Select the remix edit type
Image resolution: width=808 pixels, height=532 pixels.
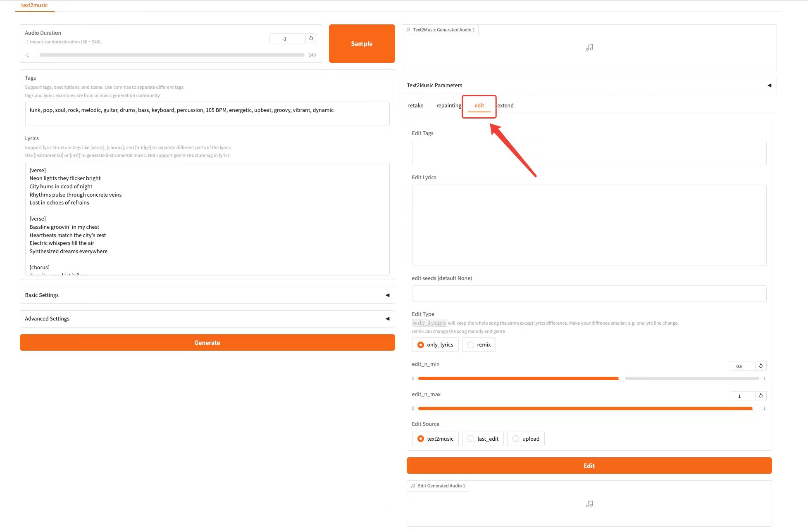click(471, 345)
